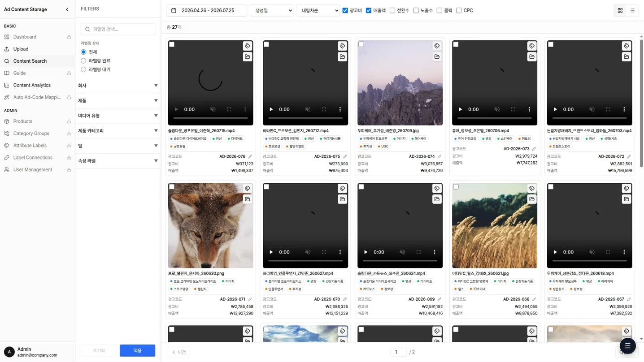644x362 pixels.
Task: Enable the 노출수 metric checkbox
Action: 416,10
